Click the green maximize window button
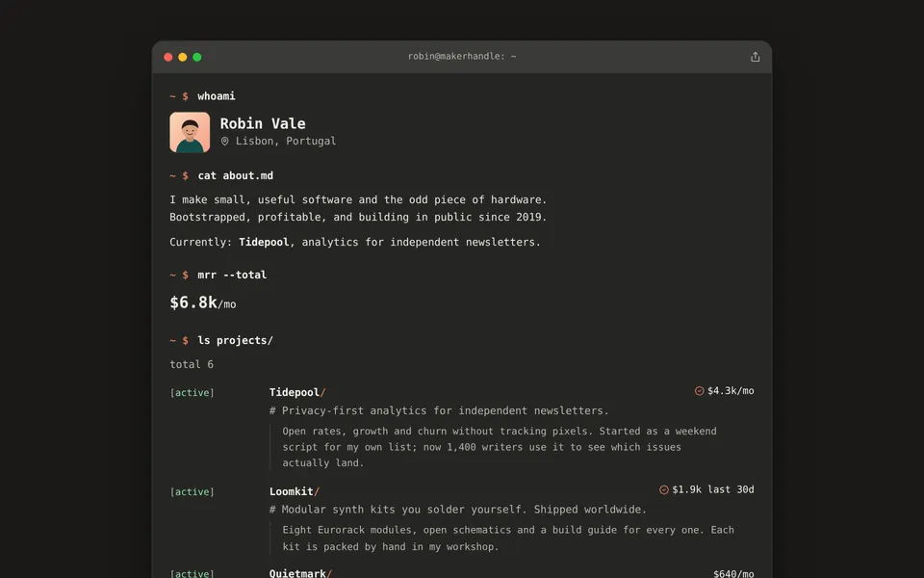This screenshot has width=924, height=578. 197,57
